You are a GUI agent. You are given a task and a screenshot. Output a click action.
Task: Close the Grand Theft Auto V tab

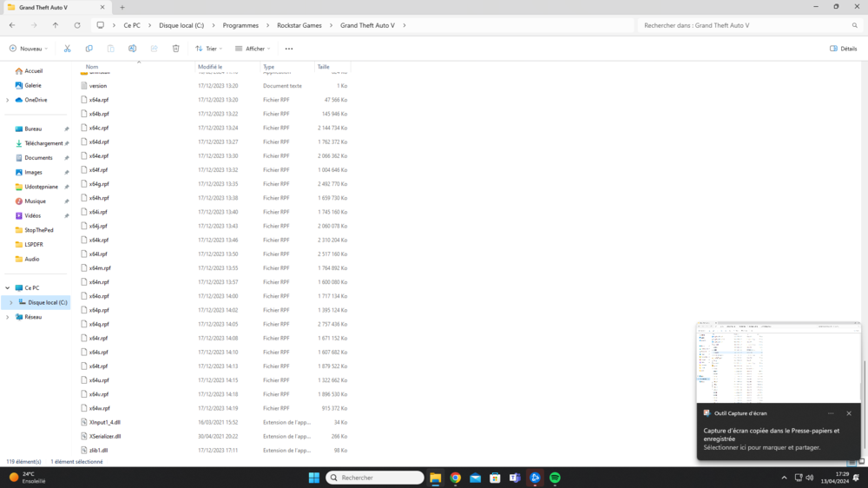pos(102,8)
